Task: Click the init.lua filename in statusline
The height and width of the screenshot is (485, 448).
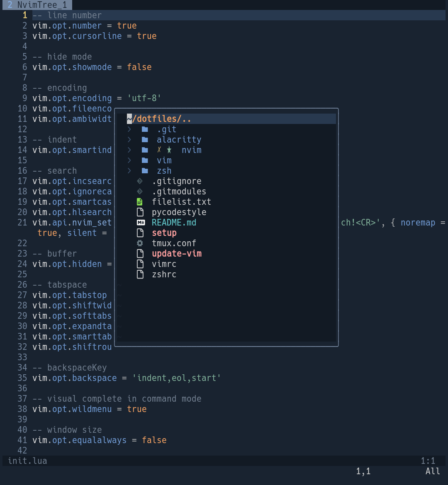Action: click(27, 461)
